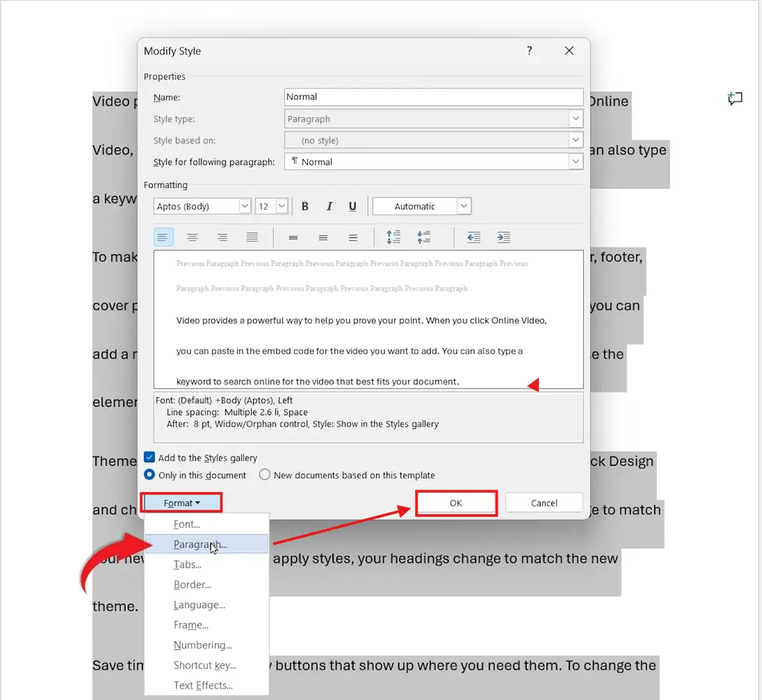Screen dimensions: 762x700
Task: Set 1.5 line spacing
Action: coord(323,238)
